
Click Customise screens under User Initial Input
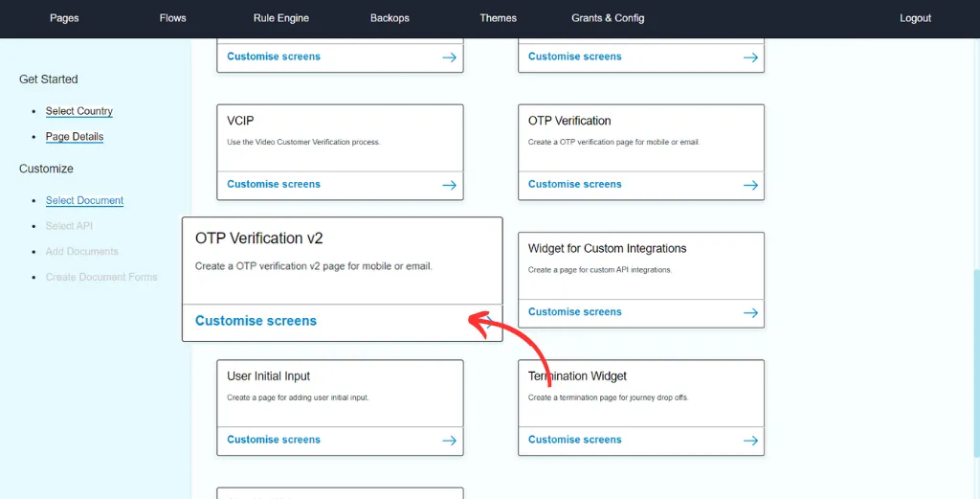pyautogui.click(x=274, y=440)
